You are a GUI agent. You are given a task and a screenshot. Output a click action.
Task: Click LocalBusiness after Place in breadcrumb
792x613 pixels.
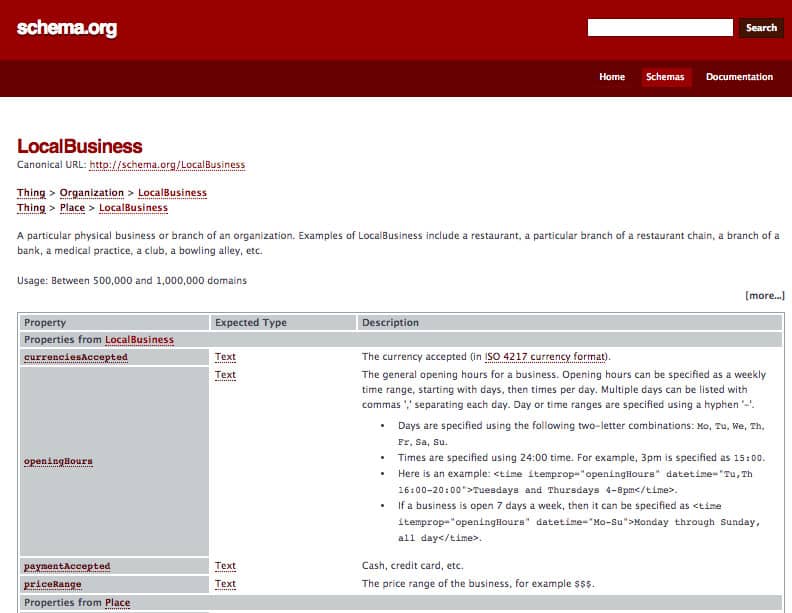click(x=133, y=208)
